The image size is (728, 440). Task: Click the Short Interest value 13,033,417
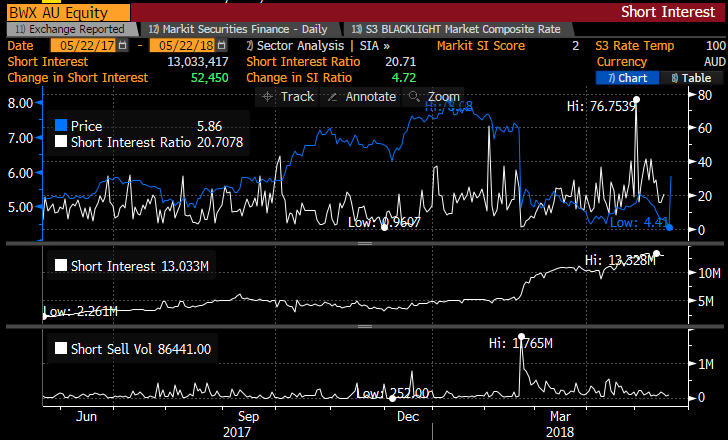tap(198, 62)
